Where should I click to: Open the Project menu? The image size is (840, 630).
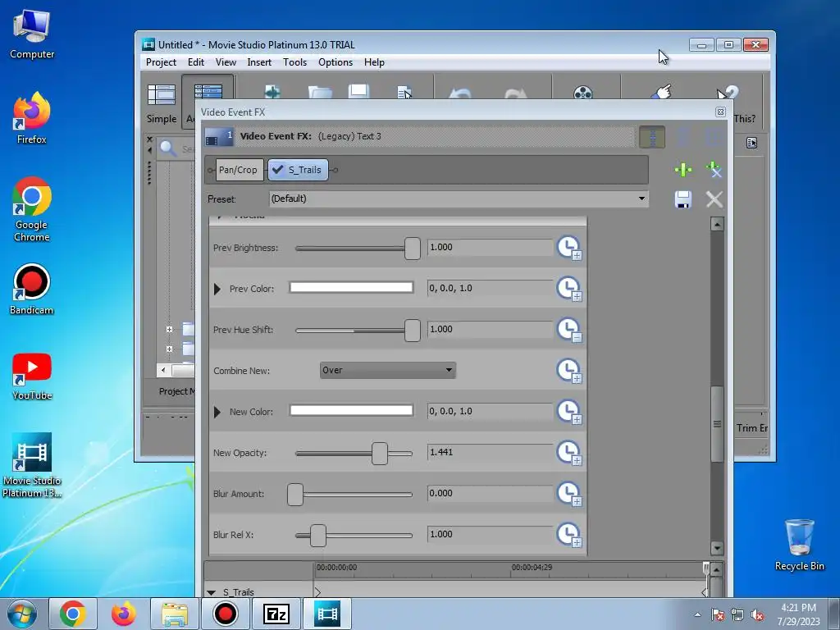tap(161, 62)
